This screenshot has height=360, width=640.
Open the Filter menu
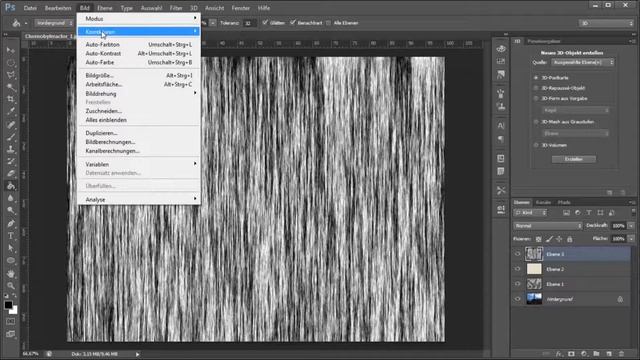176,8
